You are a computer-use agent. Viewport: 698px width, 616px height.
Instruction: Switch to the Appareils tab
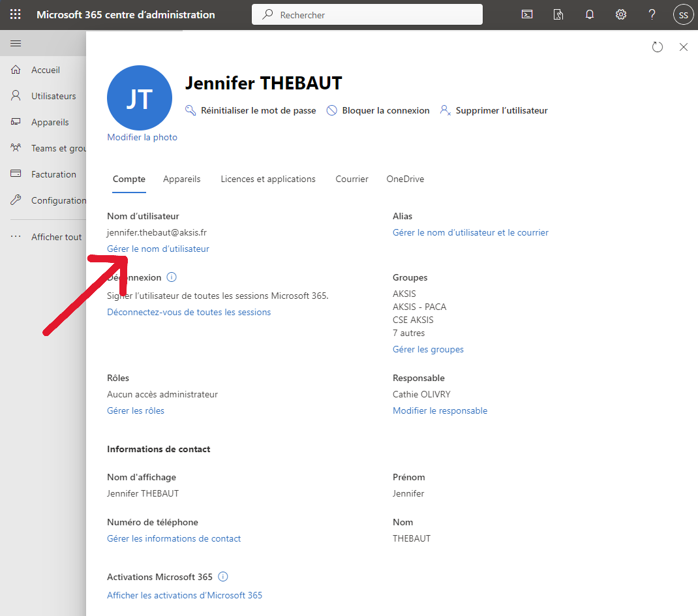click(181, 179)
